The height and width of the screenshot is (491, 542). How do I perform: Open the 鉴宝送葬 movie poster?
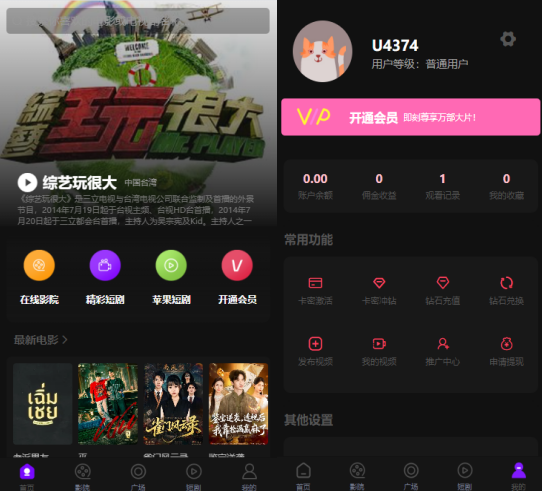(239, 404)
